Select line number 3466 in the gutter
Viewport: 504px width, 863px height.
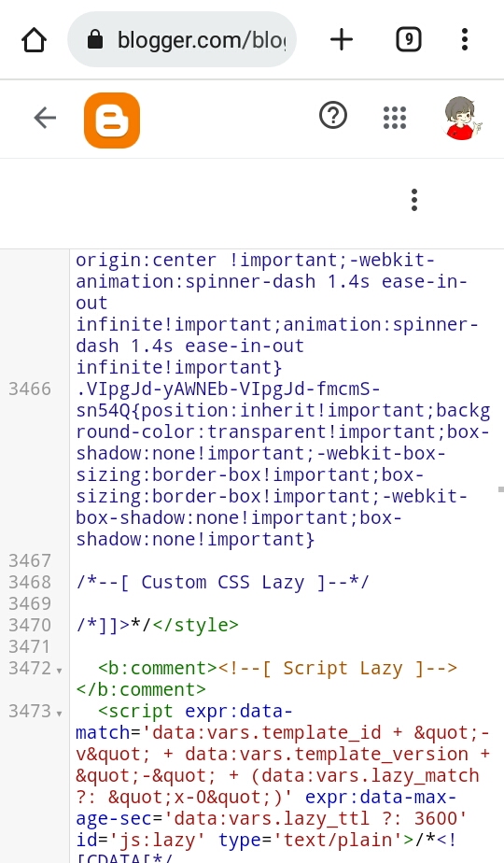pos(30,389)
